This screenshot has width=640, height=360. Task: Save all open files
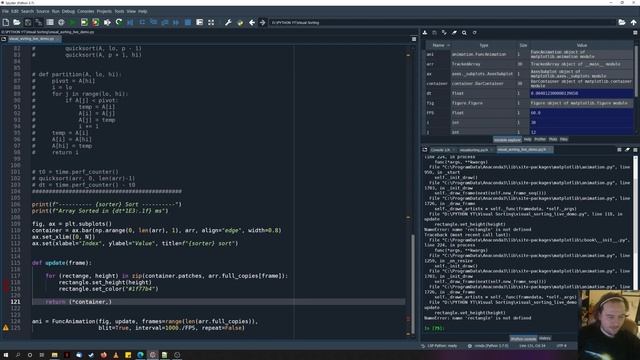(39, 22)
